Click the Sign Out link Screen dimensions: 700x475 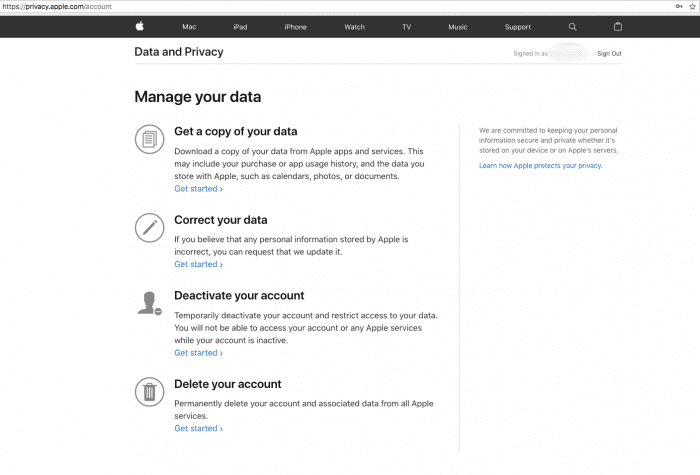[609, 54]
